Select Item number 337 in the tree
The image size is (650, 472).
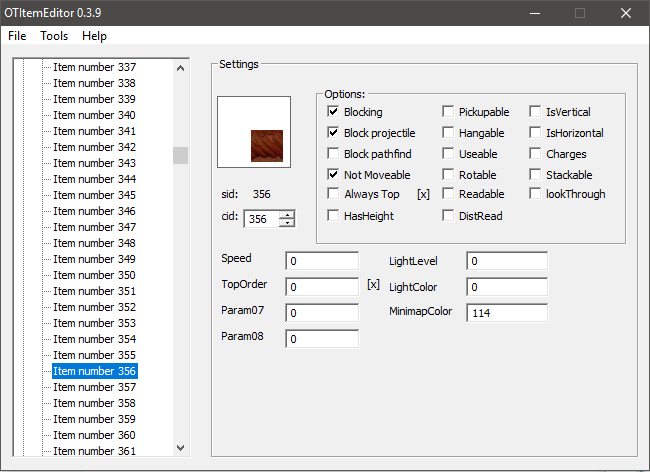[x=95, y=67]
